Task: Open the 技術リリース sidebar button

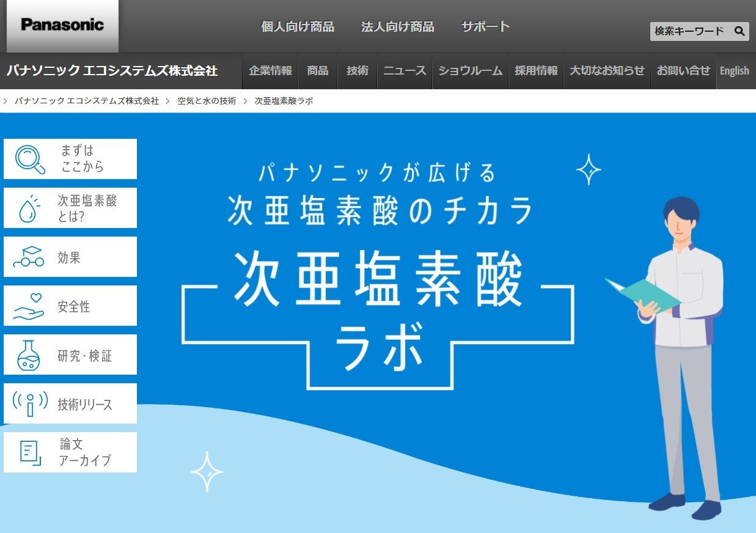Action: pos(70,403)
